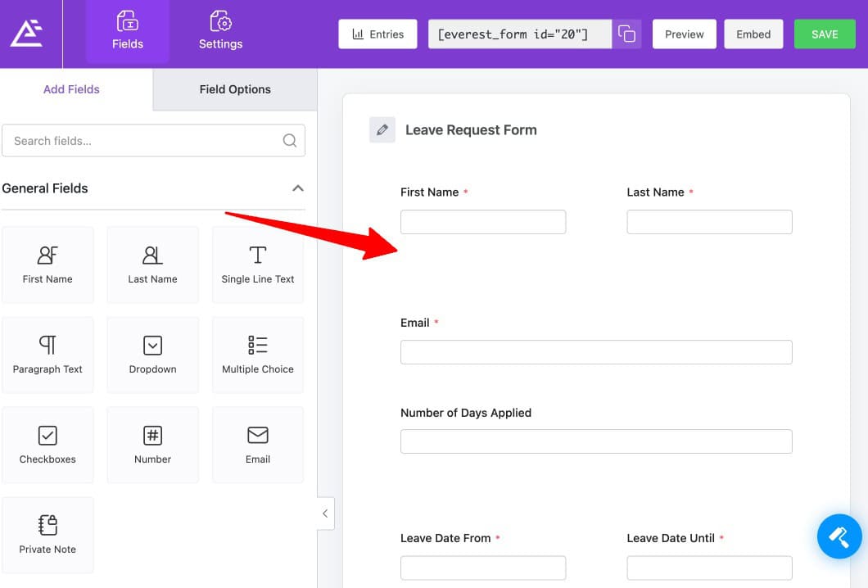Save the form

[x=825, y=34]
